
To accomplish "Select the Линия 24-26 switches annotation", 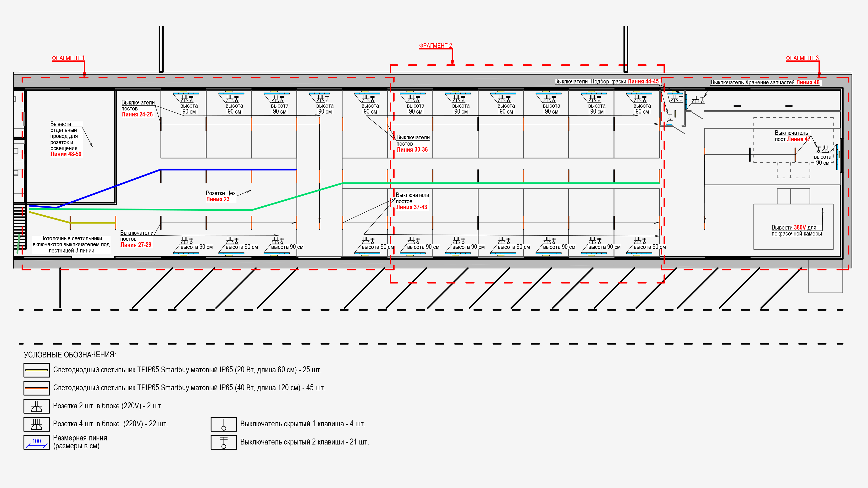I will (138, 109).
